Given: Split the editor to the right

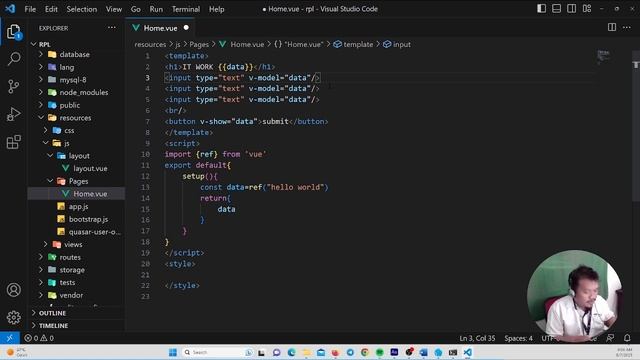Looking at the screenshot, I should click(612, 27).
